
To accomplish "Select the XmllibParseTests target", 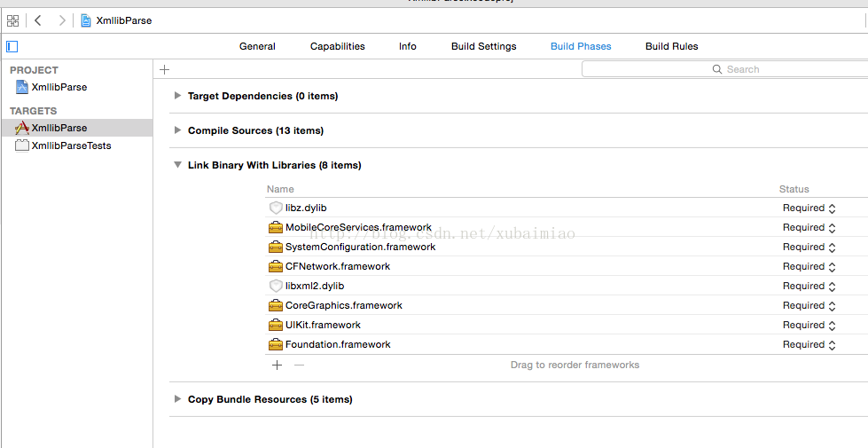I will pos(72,145).
